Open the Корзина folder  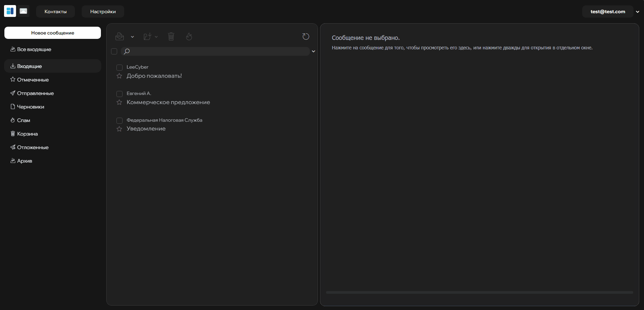point(27,134)
